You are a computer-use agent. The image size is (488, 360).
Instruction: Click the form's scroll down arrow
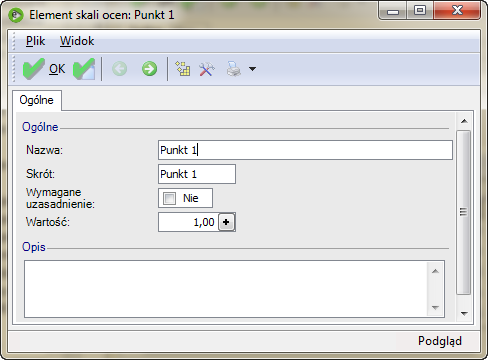click(464, 313)
